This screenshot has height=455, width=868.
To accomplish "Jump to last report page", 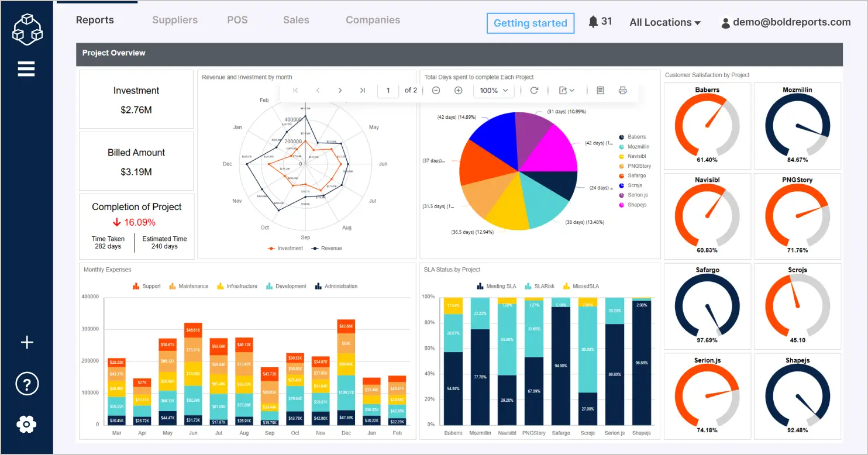I will 362,91.
